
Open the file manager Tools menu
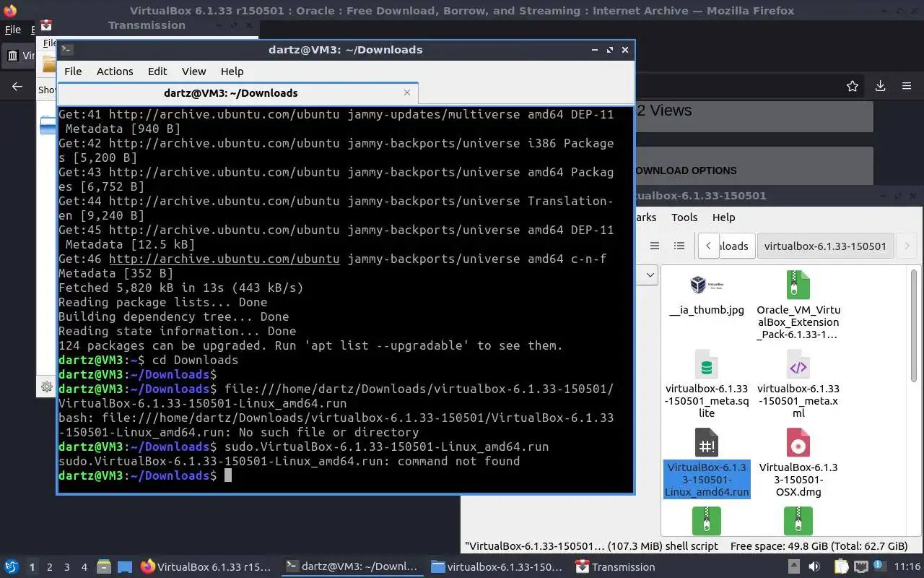click(684, 217)
